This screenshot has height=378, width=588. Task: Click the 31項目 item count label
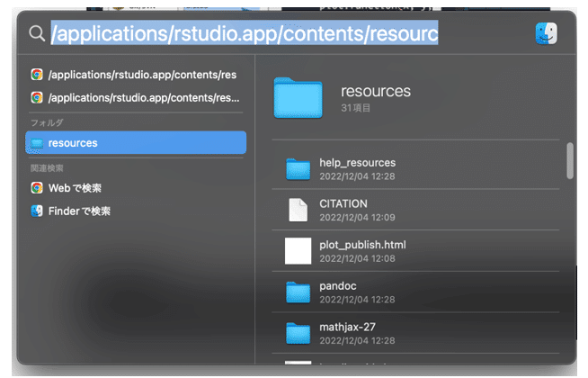click(x=355, y=108)
